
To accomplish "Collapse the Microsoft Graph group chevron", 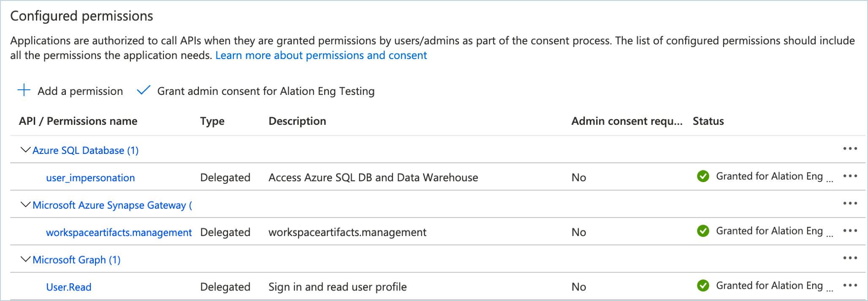I will [x=26, y=259].
